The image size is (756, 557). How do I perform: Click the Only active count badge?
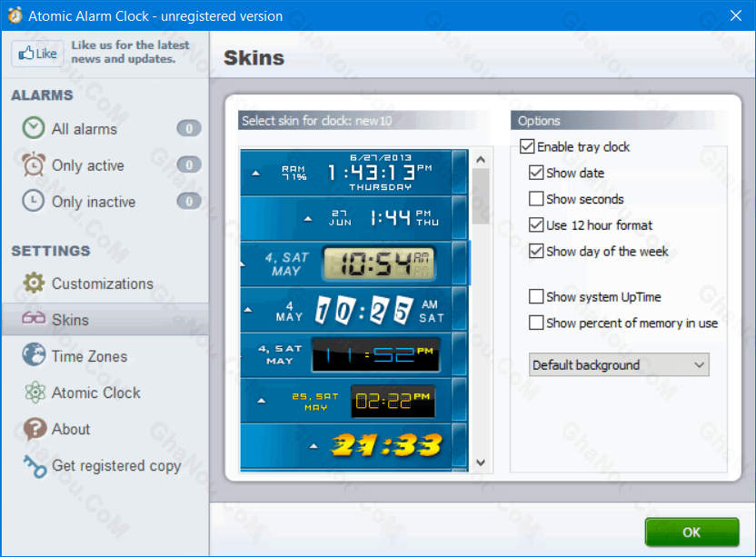tap(189, 165)
